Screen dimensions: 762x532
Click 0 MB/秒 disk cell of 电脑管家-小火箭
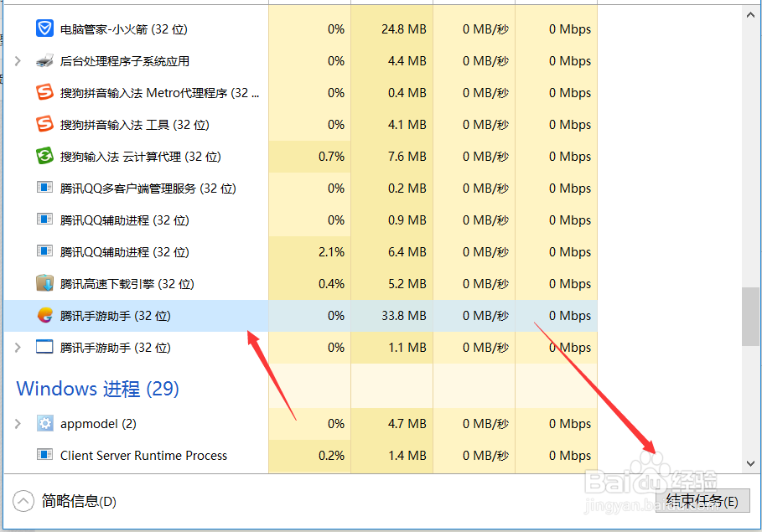474,29
